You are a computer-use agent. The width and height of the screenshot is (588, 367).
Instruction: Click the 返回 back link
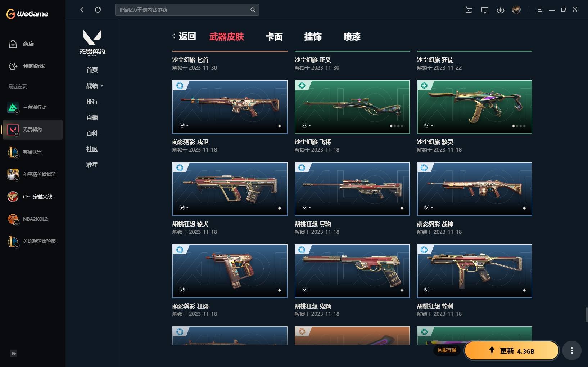click(184, 36)
